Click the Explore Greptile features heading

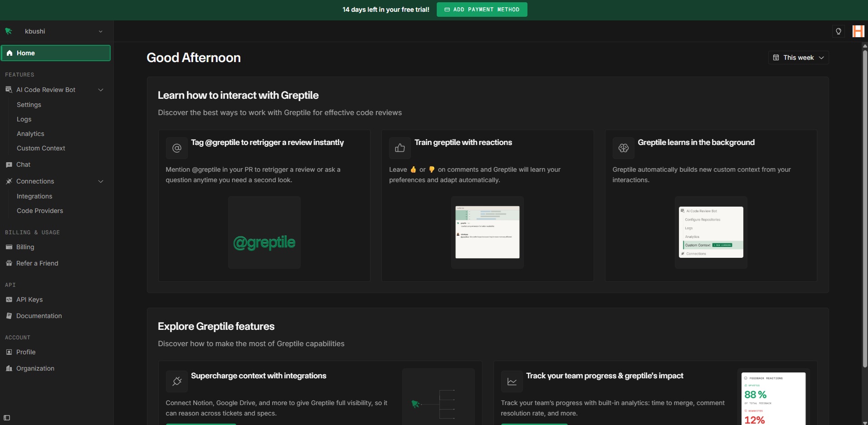[216, 326]
